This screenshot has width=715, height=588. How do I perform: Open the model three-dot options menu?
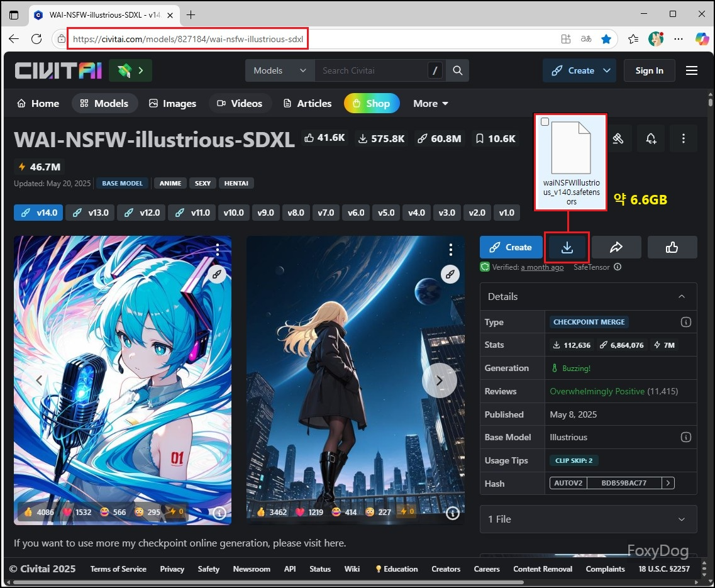click(683, 138)
